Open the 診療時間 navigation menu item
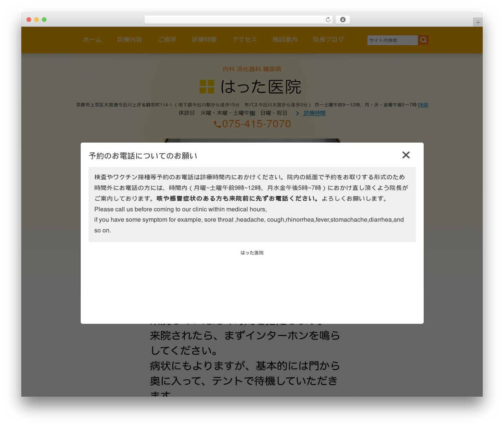Image resolution: width=504 pixels, height=427 pixels. coord(204,40)
